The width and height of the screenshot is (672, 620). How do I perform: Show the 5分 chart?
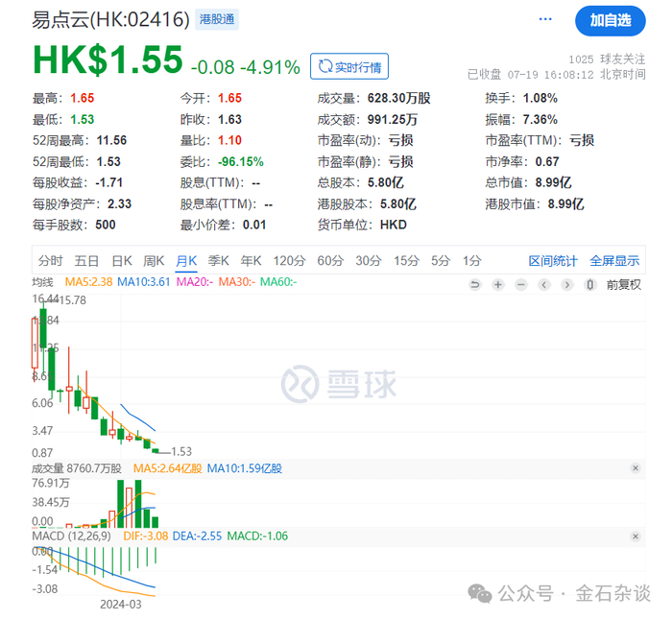pos(441,260)
